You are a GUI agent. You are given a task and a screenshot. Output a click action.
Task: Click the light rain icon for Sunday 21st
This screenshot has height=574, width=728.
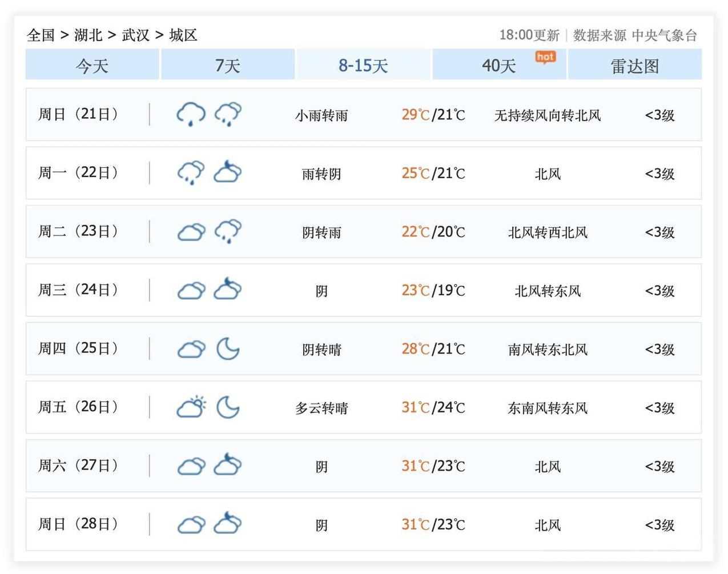coord(191,114)
